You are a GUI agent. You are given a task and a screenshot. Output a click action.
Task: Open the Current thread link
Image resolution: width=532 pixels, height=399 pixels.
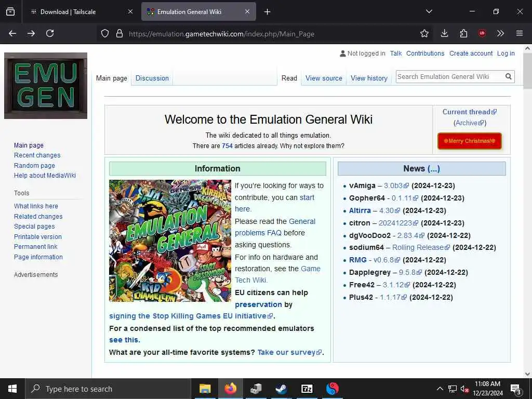tap(470, 112)
